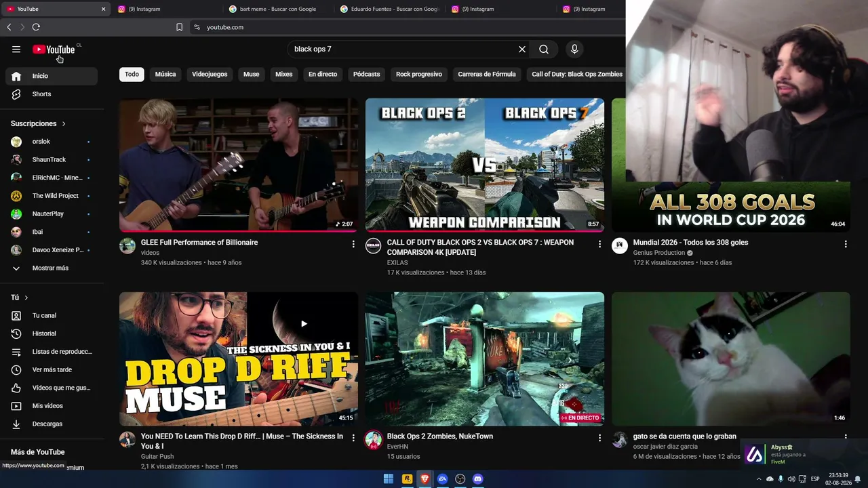868x488 pixels.
Task: Open options menu for Mundial 2026 video
Action: pyautogui.click(x=846, y=244)
